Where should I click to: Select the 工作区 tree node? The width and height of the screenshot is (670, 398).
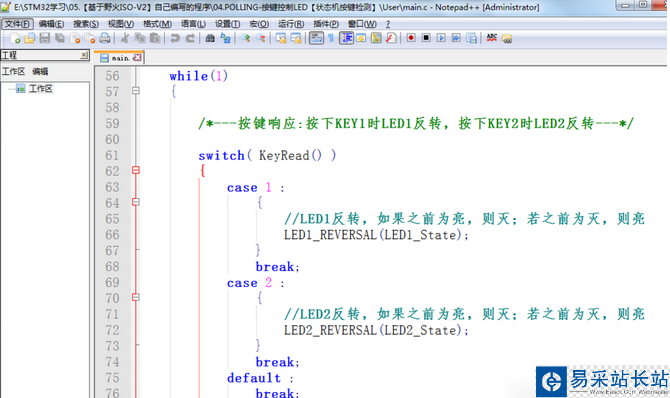[41, 88]
